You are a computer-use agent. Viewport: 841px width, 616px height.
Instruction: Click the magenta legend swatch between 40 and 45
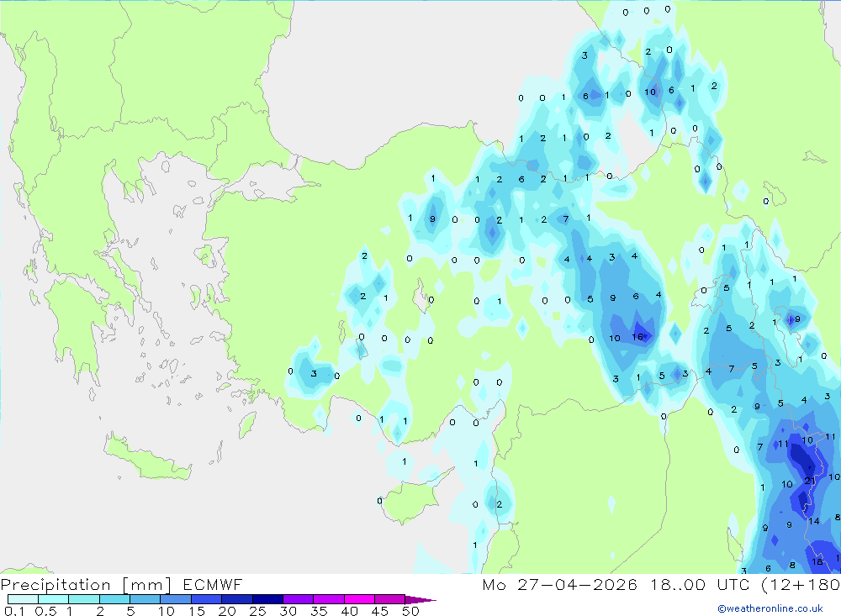[x=359, y=599]
